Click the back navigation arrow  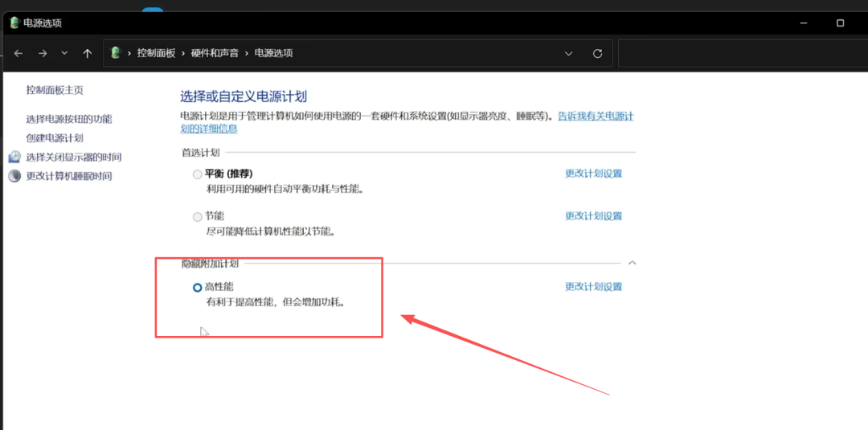[x=18, y=53]
